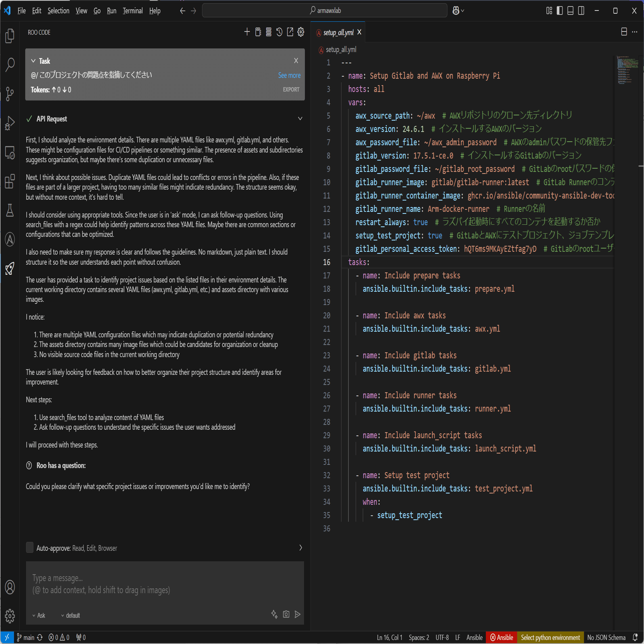Tick the Auto-approve checkbox
The width and height of the screenshot is (644, 644).
click(30, 548)
